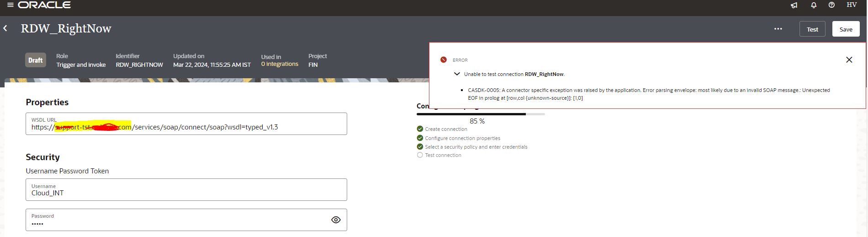Click the 85% progress bar
Viewport: 868px width, 237px height.
[480, 114]
